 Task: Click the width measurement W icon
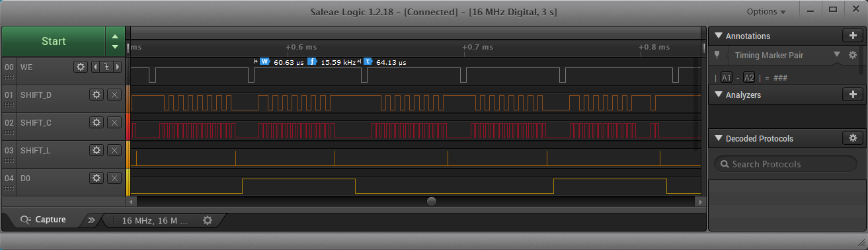pyautogui.click(x=265, y=62)
